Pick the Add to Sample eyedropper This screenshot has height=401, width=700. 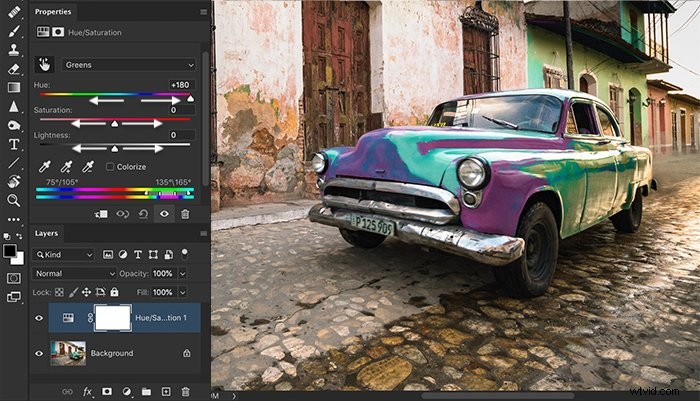tap(66, 167)
